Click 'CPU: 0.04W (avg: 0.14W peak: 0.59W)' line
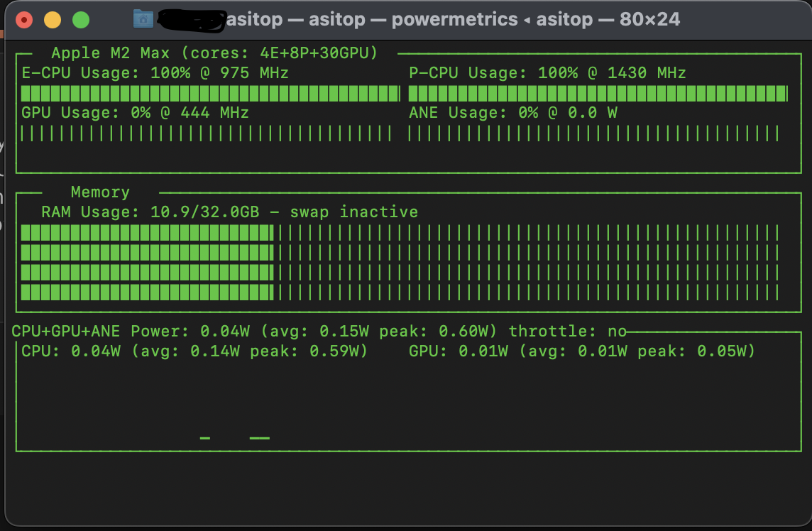This screenshot has height=531, width=812. coord(194,351)
